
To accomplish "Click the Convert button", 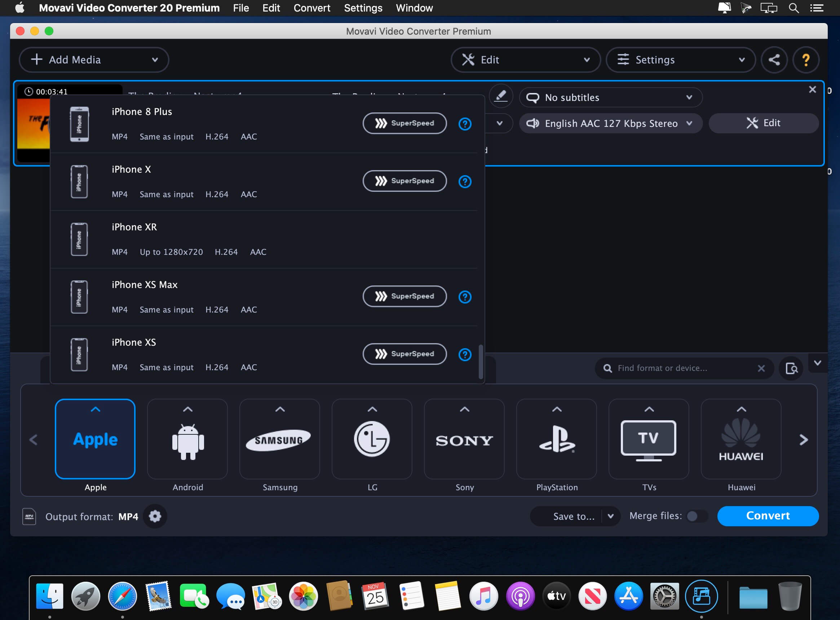I will pyautogui.click(x=768, y=516).
